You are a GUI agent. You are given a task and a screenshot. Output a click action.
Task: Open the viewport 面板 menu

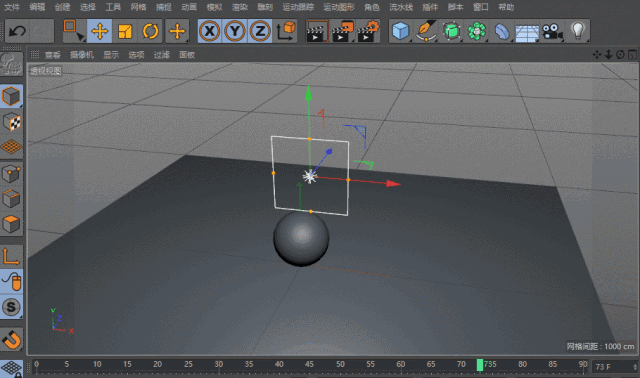point(187,55)
